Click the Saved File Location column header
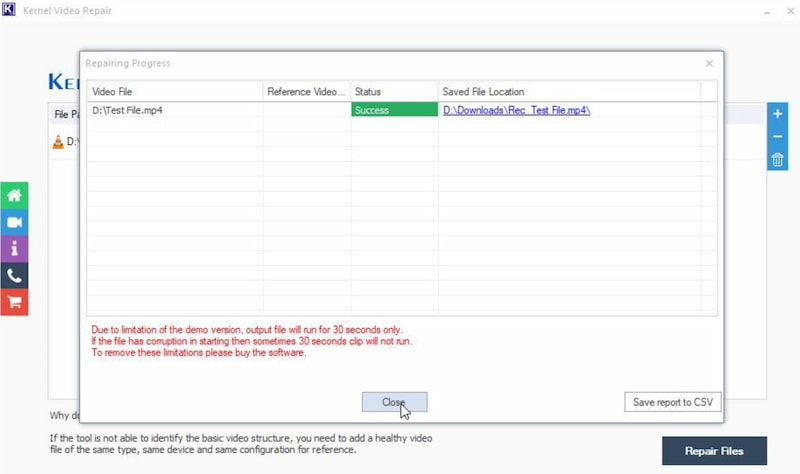This screenshot has height=474, width=800. [568, 92]
